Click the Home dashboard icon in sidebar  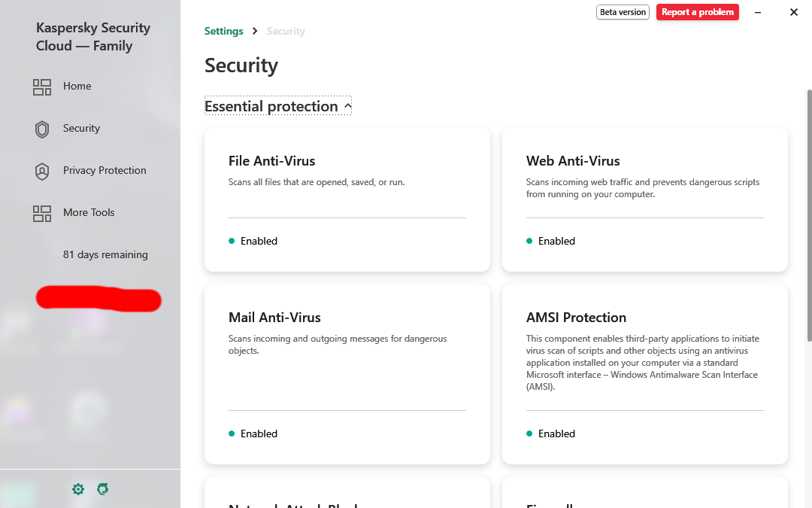tap(42, 87)
